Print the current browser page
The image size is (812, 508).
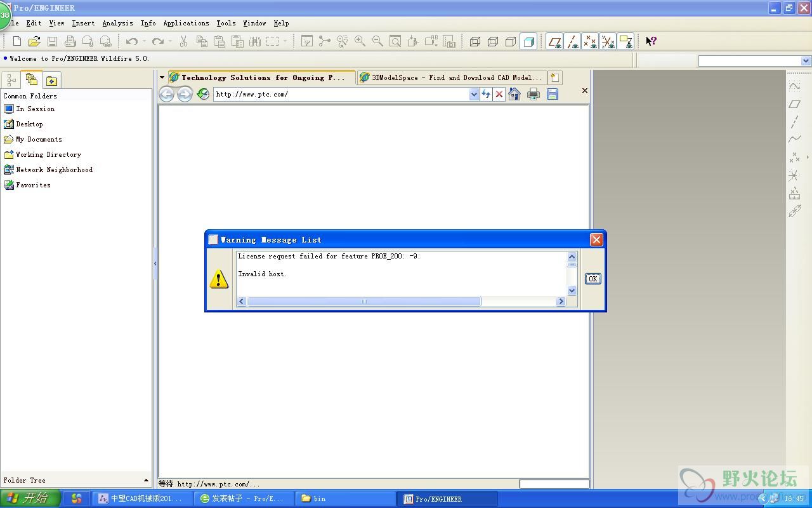[x=534, y=94]
